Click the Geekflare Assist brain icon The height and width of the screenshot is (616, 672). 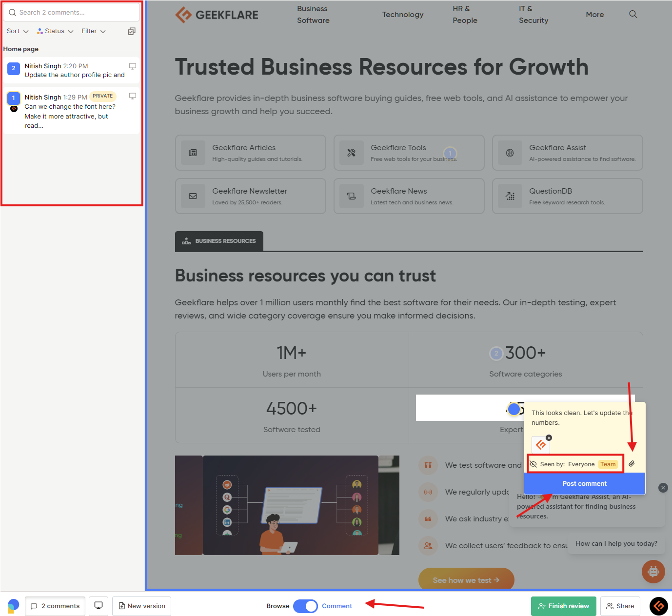(x=510, y=153)
